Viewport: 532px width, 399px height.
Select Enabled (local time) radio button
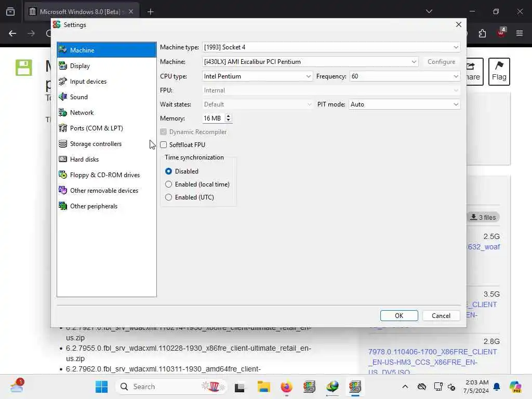(x=169, y=184)
